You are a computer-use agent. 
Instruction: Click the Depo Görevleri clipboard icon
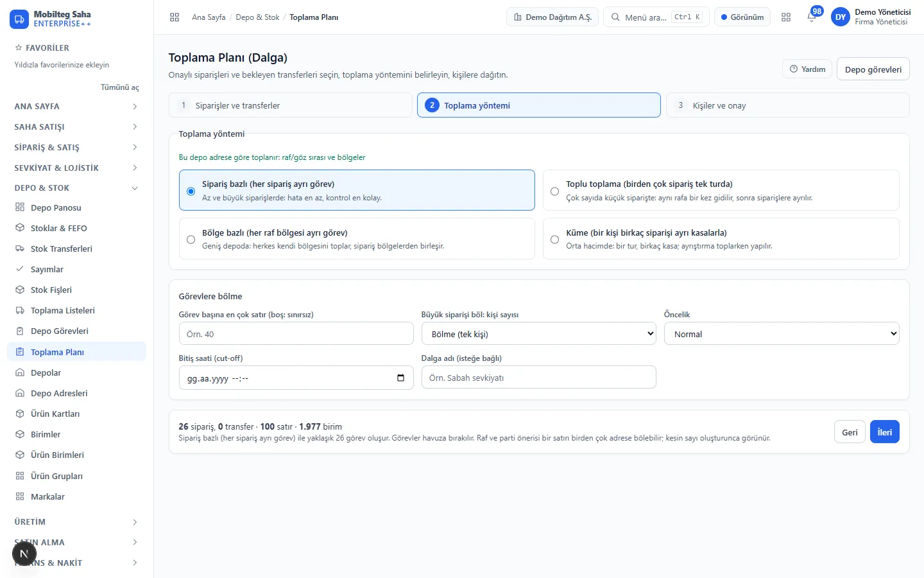click(20, 331)
